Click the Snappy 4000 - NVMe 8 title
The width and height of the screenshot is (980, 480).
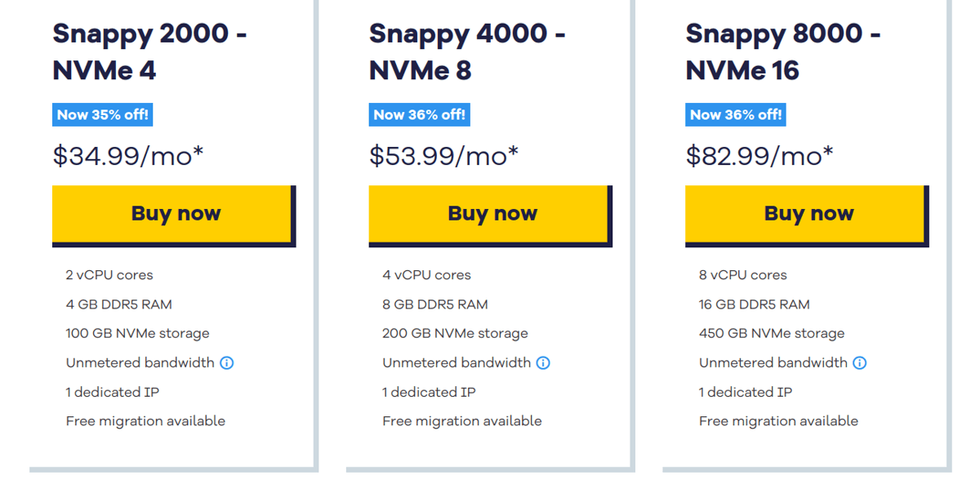pyautogui.click(x=465, y=51)
